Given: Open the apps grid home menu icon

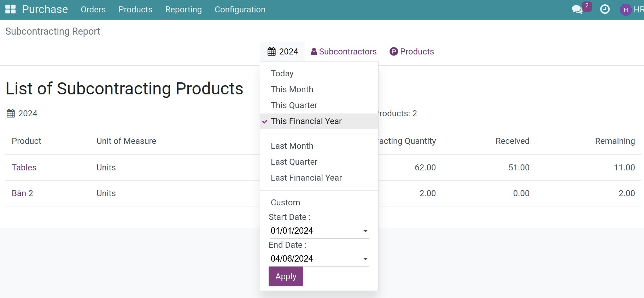Looking at the screenshot, I should [x=10, y=10].
